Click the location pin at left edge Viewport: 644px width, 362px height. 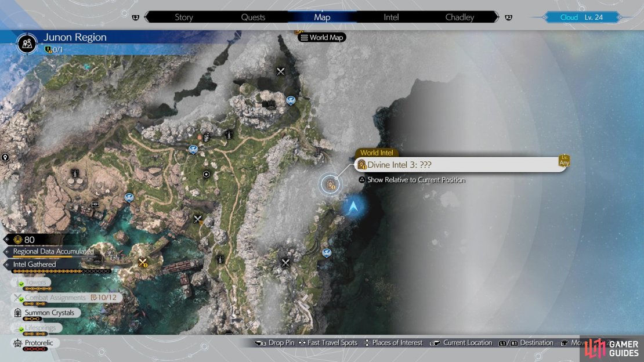5,157
